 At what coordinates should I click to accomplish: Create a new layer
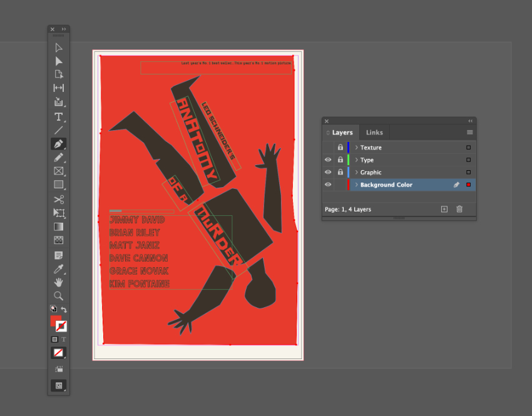pyautogui.click(x=444, y=209)
